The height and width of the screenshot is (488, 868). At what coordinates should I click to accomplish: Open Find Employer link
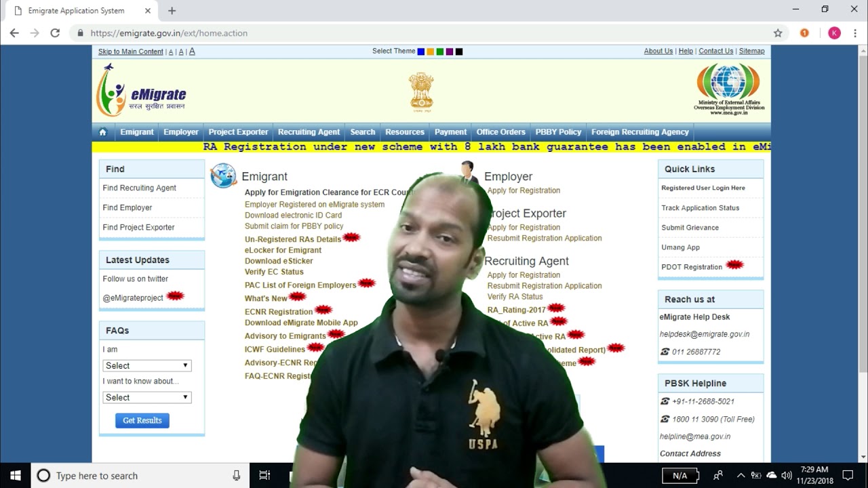coord(127,207)
